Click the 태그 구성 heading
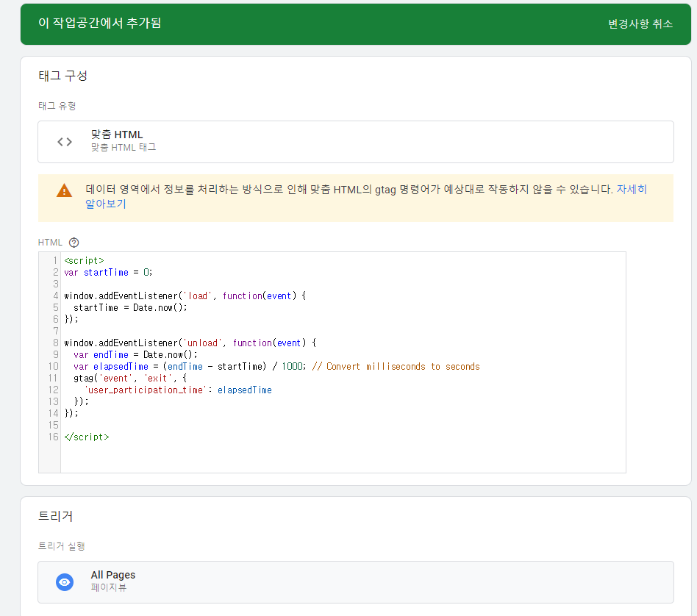697x616 pixels. click(62, 76)
